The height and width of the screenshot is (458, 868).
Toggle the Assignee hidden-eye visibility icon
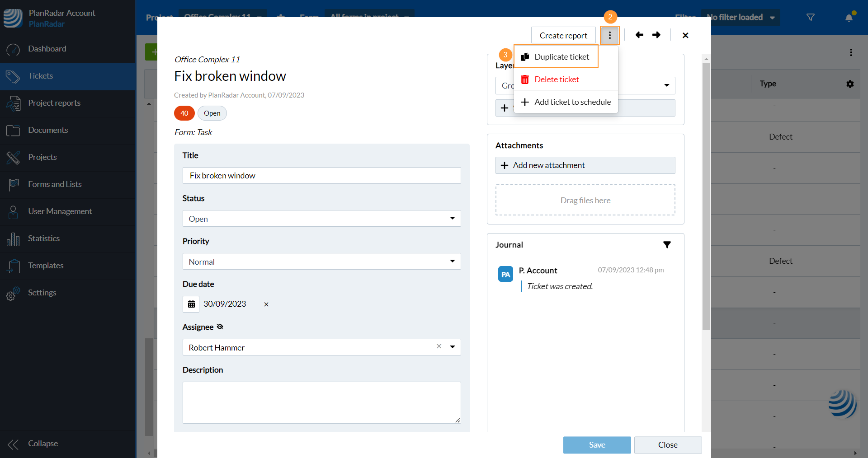coord(220,327)
